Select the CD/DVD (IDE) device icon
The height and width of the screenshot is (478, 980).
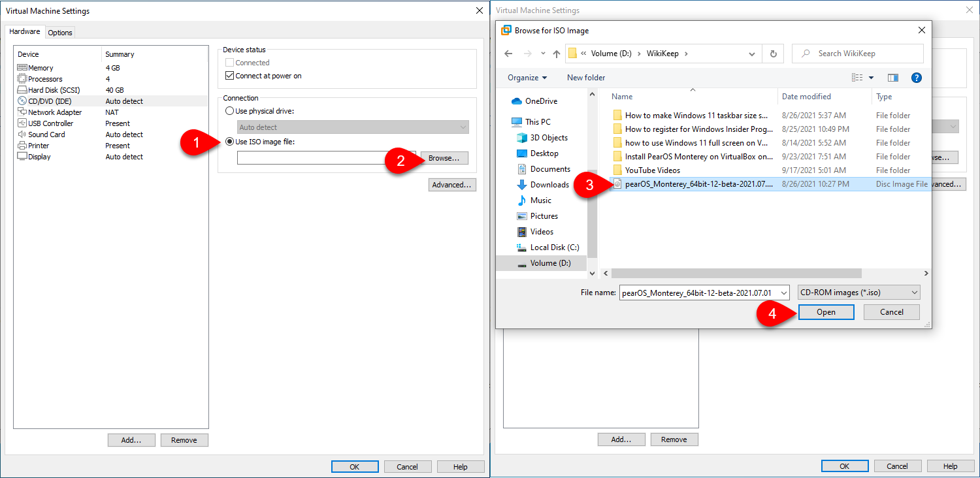pyautogui.click(x=22, y=101)
